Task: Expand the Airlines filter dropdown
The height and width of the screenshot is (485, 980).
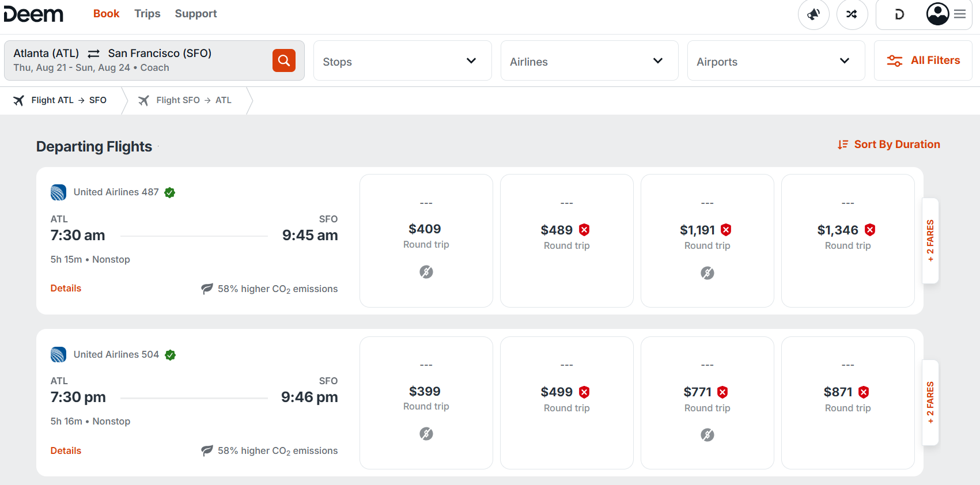Action: [x=589, y=60]
